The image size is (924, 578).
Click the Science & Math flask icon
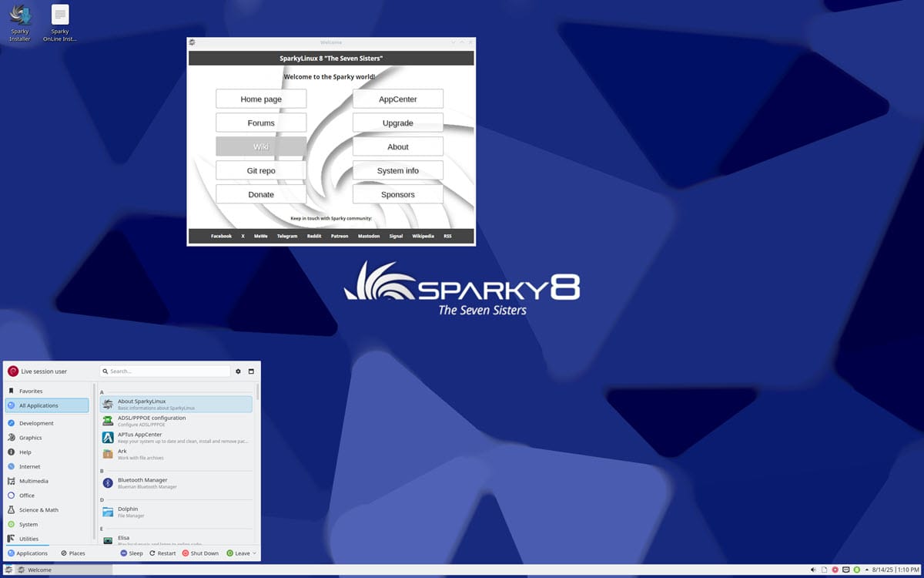(12, 509)
